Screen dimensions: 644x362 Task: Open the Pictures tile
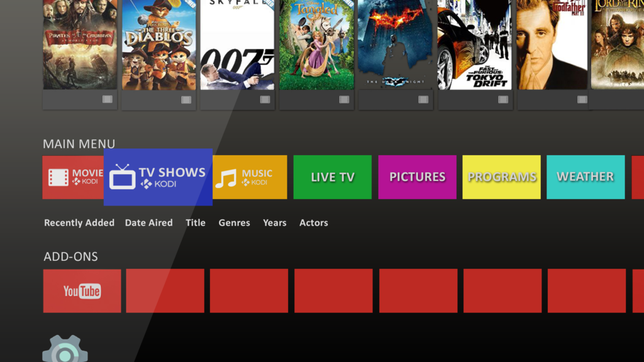[x=418, y=177]
